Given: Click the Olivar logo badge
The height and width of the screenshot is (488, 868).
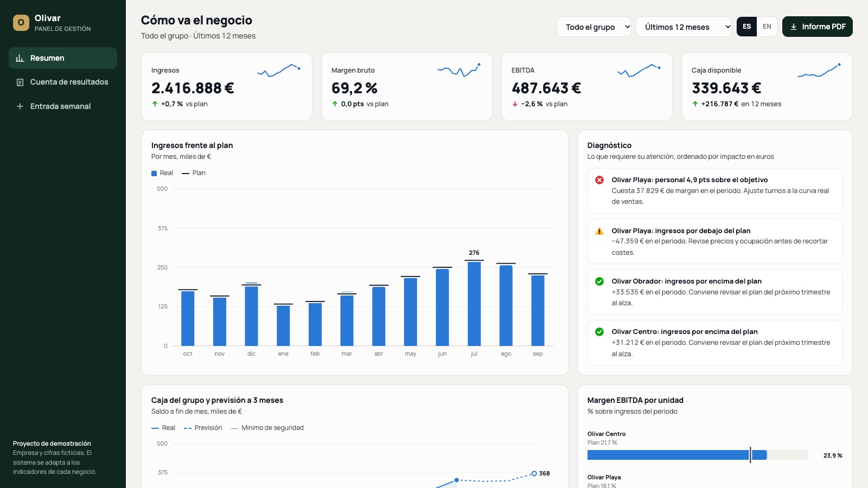Looking at the screenshot, I should click(21, 23).
